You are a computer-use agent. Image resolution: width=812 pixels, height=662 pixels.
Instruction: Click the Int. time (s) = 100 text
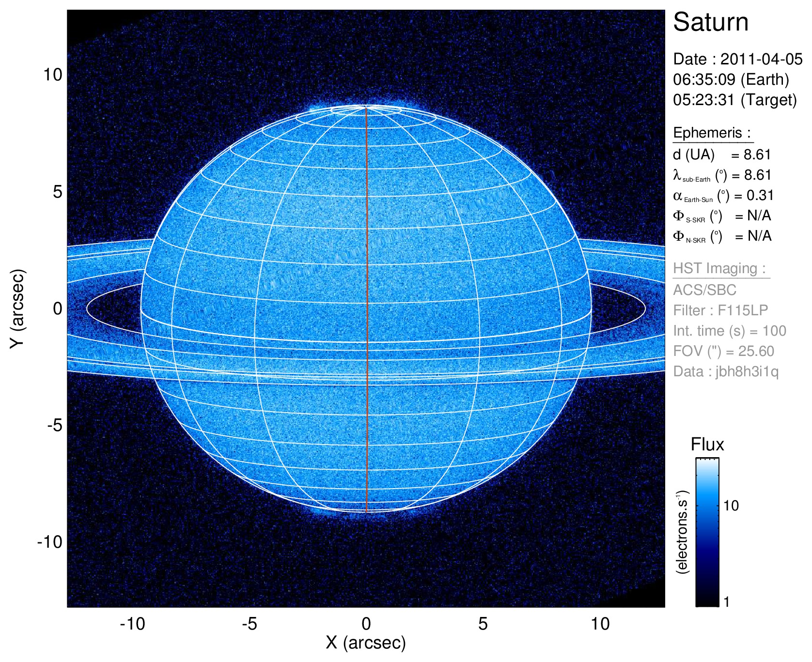click(729, 331)
